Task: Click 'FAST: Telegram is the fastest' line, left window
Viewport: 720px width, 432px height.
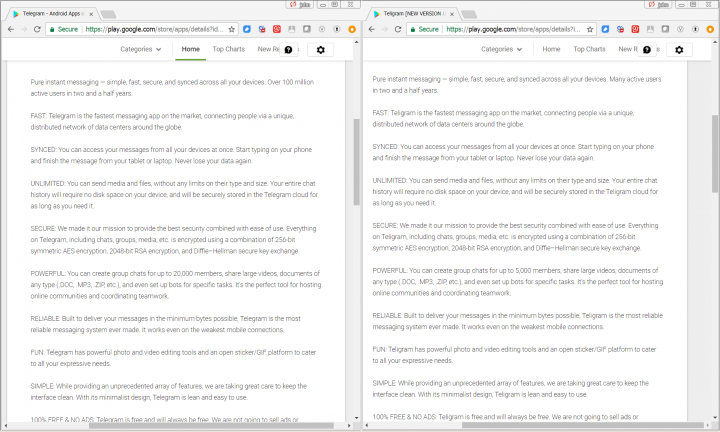Action: pos(162,116)
